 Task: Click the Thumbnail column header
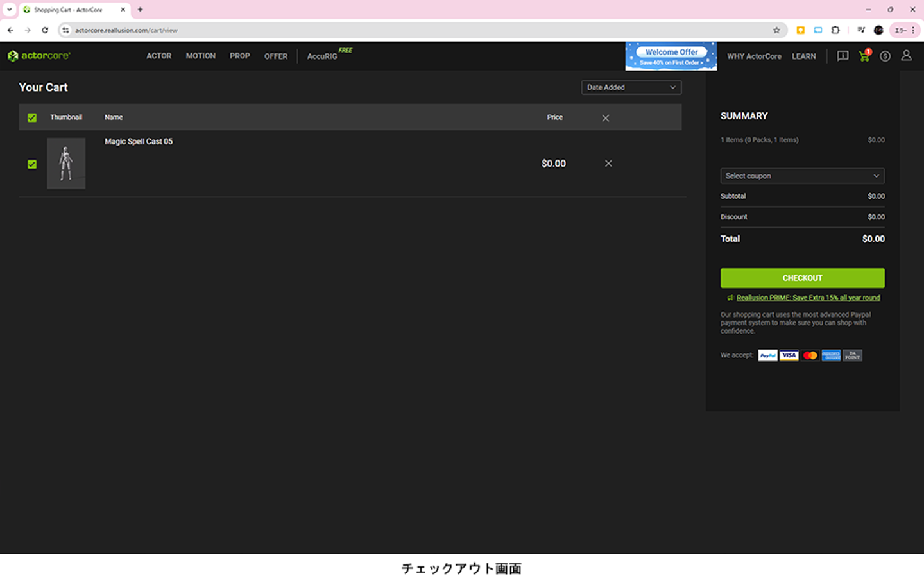click(x=66, y=117)
